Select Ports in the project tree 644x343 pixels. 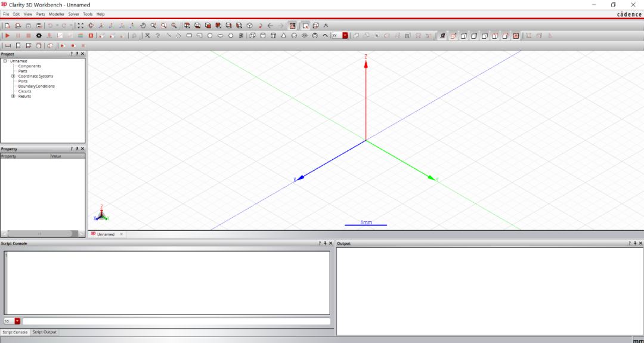(x=23, y=81)
